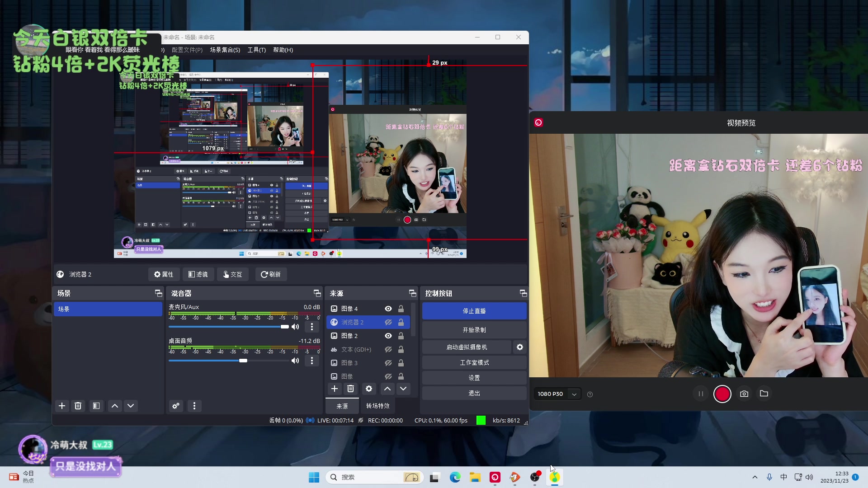Click 工作室模式 button
This screenshot has width=868, height=488.
click(x=474, y=362)
